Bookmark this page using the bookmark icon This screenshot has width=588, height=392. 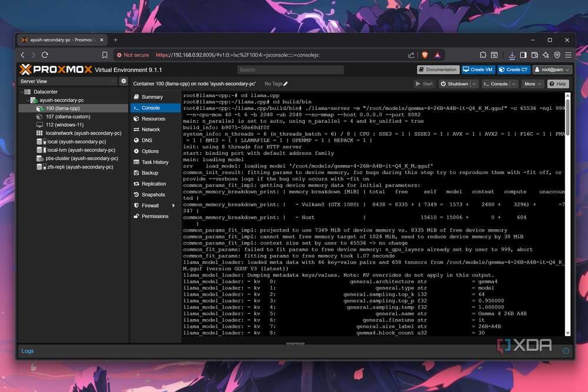pos(105,55)
